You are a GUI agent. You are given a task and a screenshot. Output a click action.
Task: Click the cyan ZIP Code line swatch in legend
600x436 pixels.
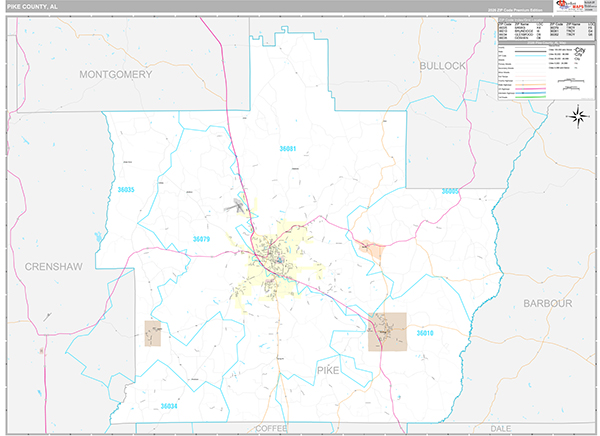(530, 56)
